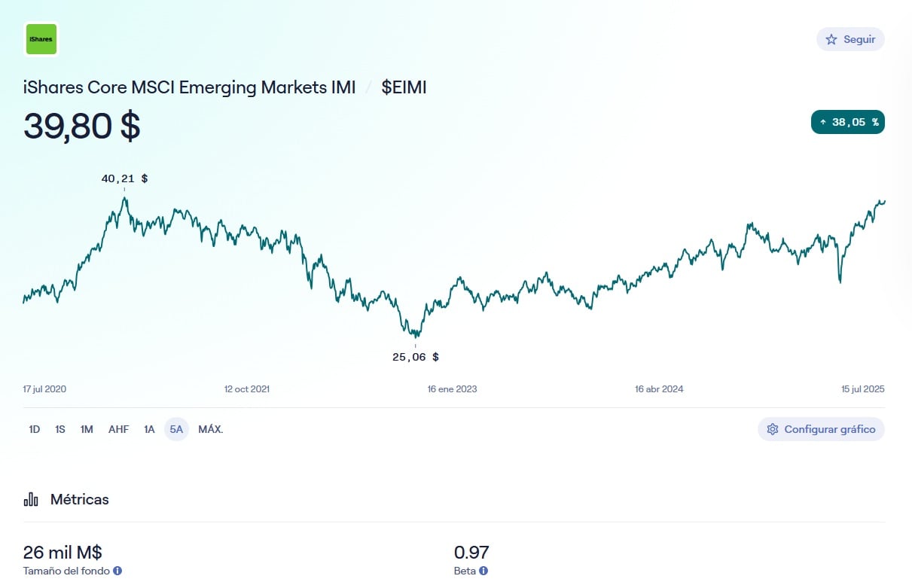
Task: Click the 40,21 $ peak label on the chart
Action: pos(124,178)
